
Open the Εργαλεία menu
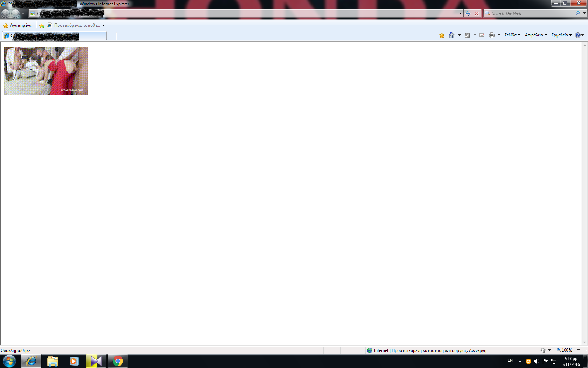[x=561, y=35]
